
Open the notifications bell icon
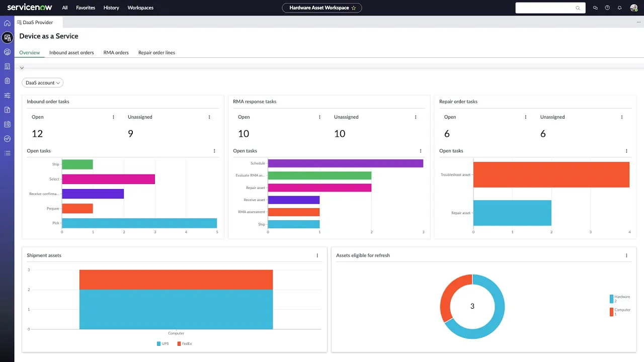619,8
